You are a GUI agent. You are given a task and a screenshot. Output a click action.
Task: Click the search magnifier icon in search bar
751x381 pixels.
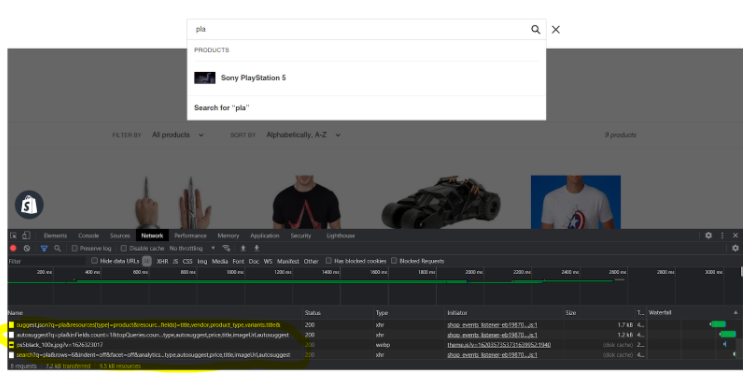point(535,30)
